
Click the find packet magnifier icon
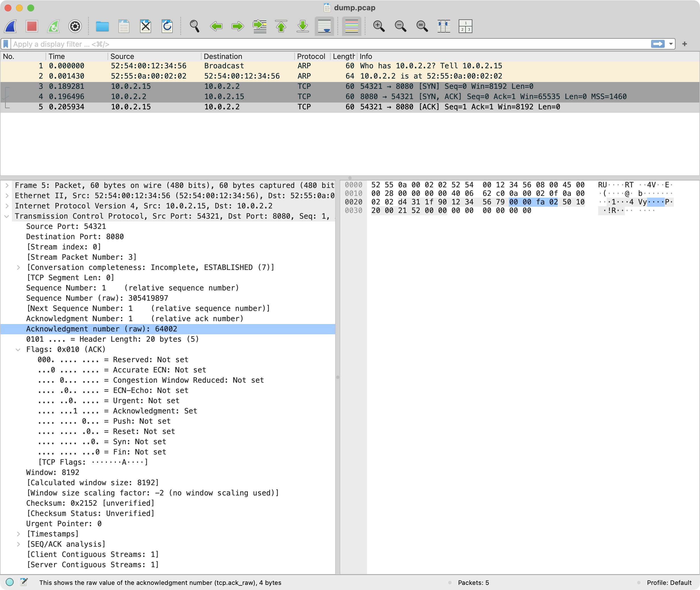point(194,26)
